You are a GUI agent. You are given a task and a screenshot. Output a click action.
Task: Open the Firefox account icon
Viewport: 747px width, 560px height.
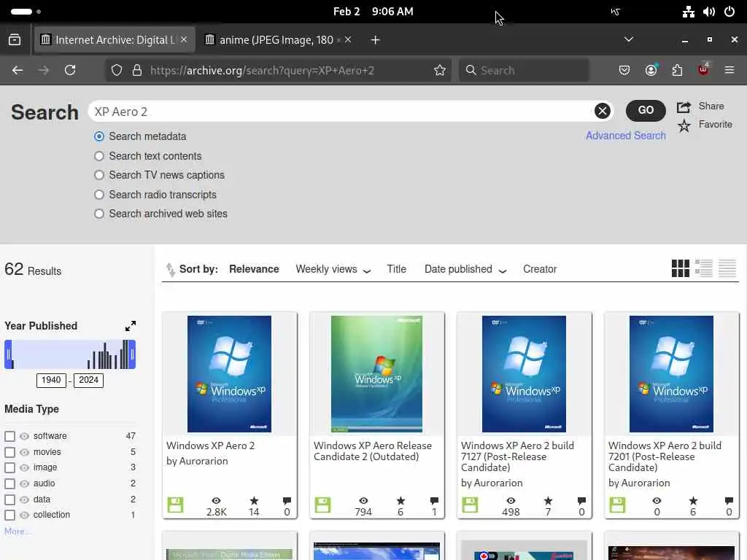651,71
